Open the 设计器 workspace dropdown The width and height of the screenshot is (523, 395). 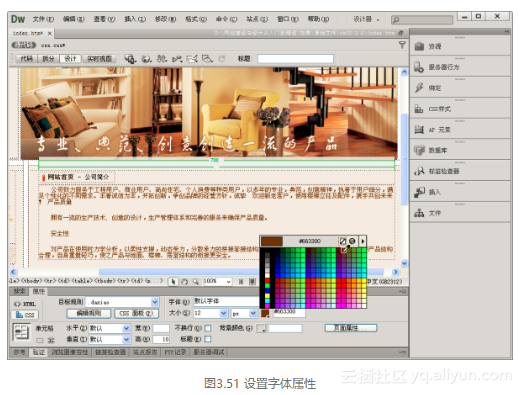[x=366, y=19]
